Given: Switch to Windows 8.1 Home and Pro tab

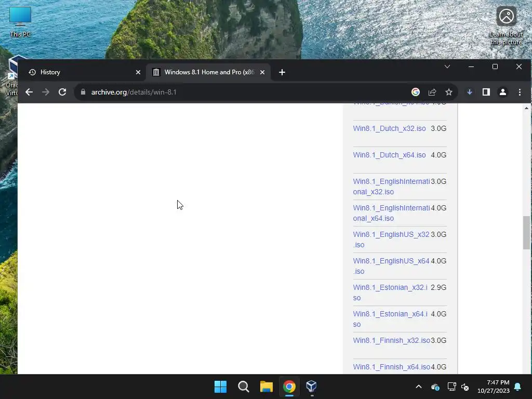Looking at the screenshot, I should (x=209, y=72).
